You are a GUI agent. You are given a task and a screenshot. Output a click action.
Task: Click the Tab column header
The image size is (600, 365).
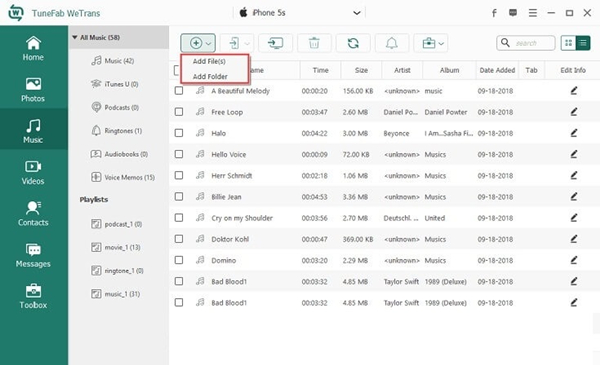(531, 70)
